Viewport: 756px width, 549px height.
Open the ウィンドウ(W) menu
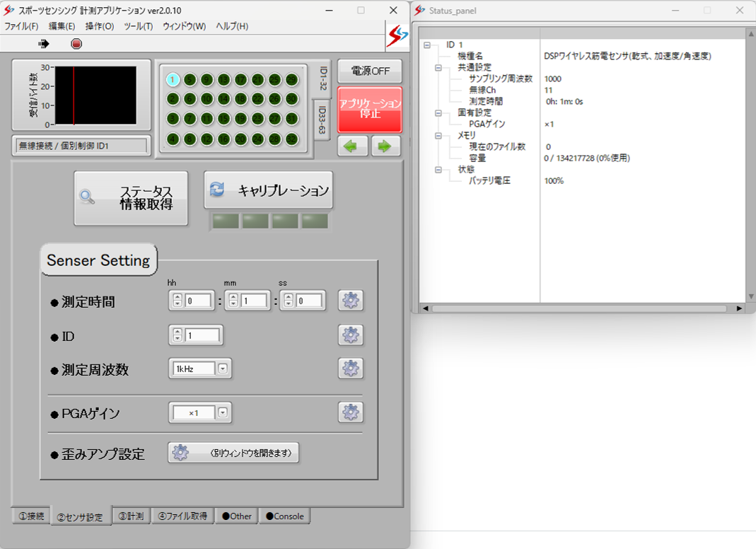click(x=184, y=26)
